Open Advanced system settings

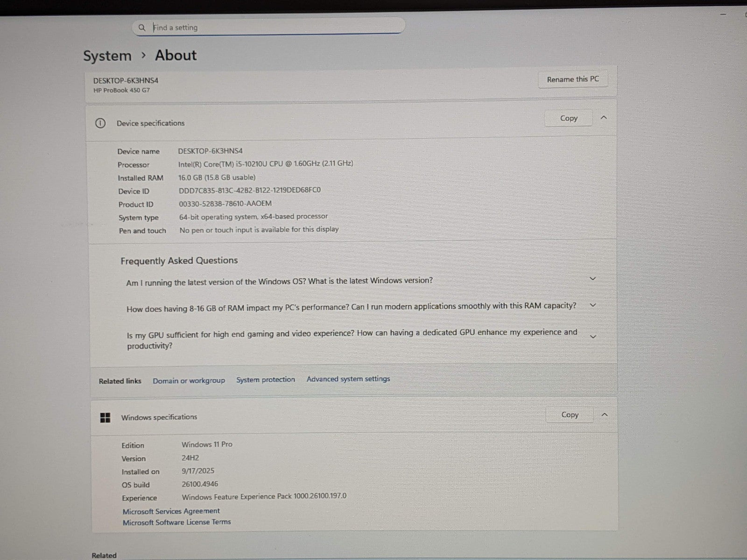coord(348,379)
